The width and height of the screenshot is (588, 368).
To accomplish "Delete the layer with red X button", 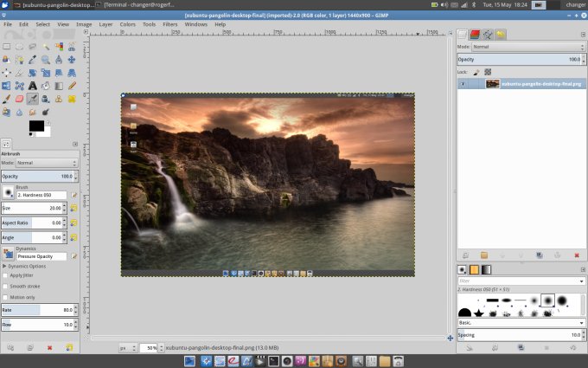I will (x=577, y=255).
